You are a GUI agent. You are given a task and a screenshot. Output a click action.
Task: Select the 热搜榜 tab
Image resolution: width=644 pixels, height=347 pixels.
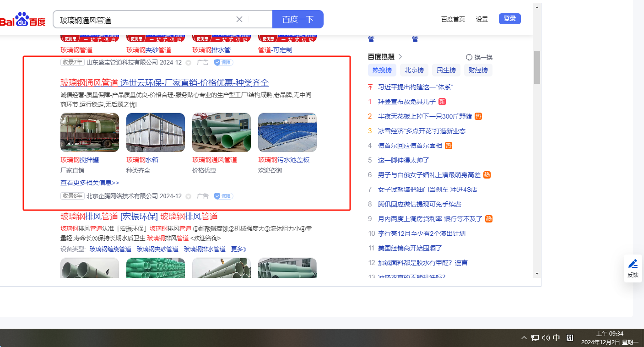pyautogui.click(x=382, y=70)
